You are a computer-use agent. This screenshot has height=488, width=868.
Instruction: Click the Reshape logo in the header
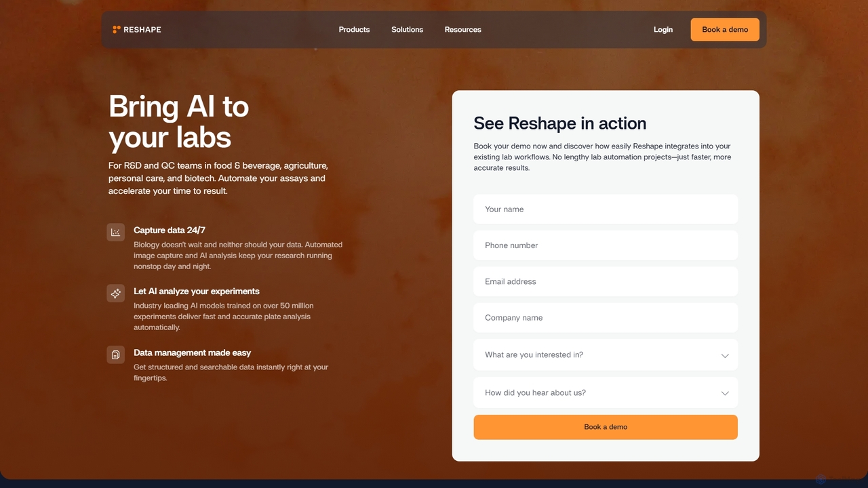137,30
